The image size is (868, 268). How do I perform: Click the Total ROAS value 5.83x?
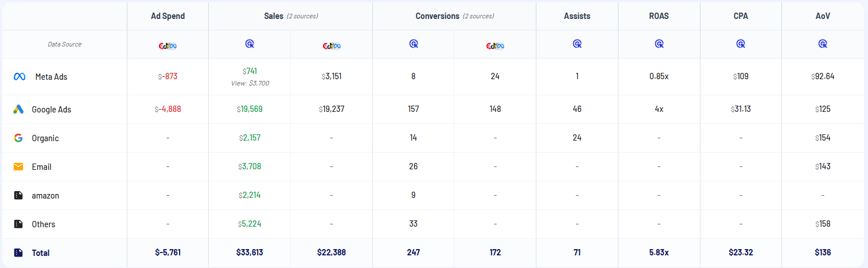pos(659,253)
